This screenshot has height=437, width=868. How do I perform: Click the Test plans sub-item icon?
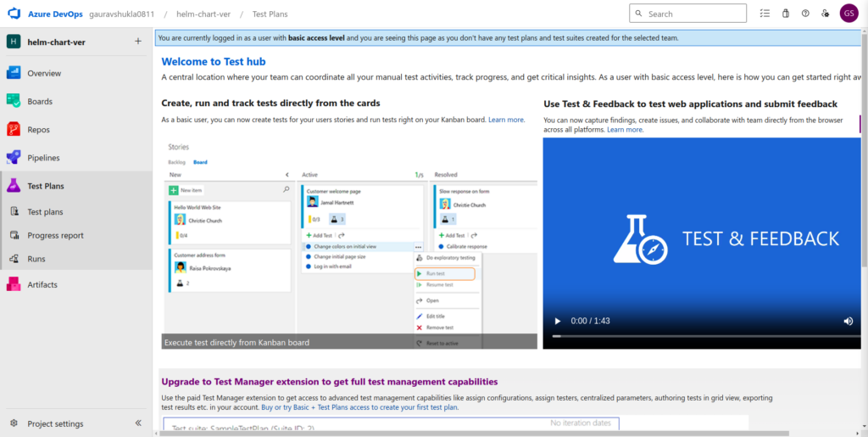click(x=15, y=211)
